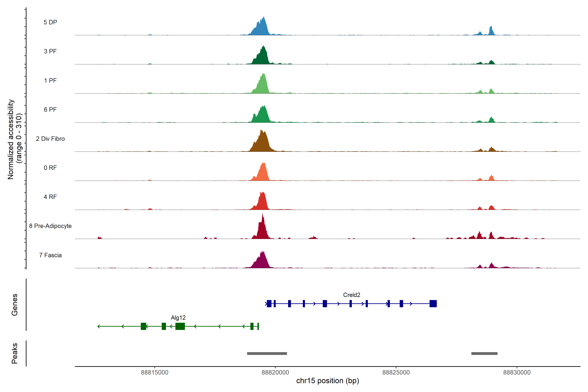Click the 2 Div Fibro track label

tap(50, 139)
